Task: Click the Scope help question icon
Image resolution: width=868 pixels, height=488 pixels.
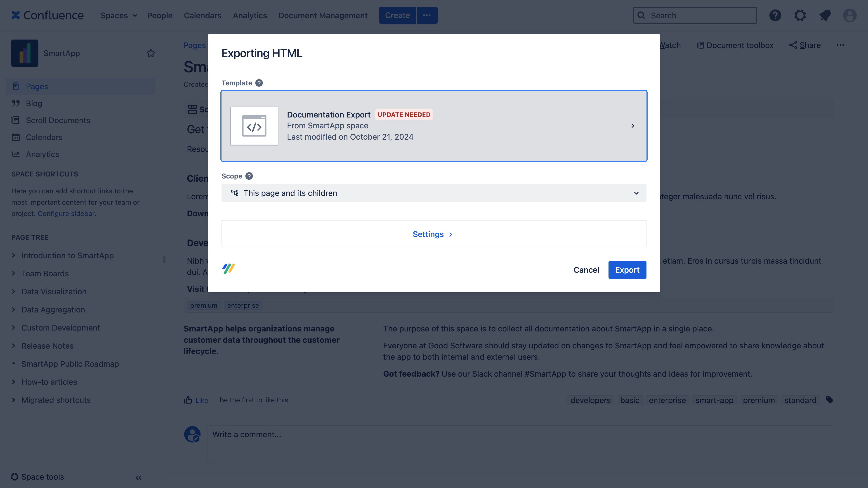Action: click(249, 176)
